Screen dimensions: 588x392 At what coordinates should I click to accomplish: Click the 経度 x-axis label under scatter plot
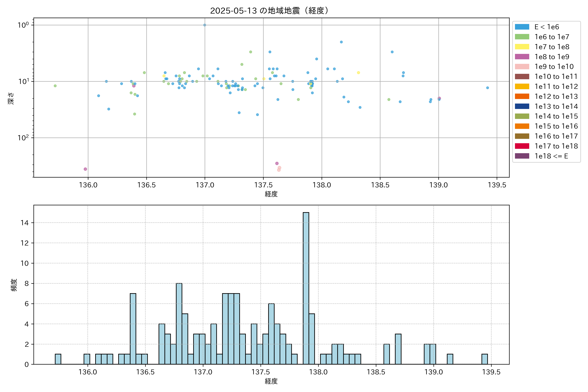coord(271,194)
